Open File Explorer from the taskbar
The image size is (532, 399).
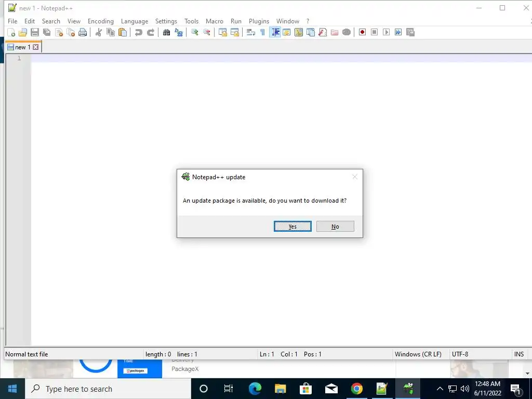point(280,389)
